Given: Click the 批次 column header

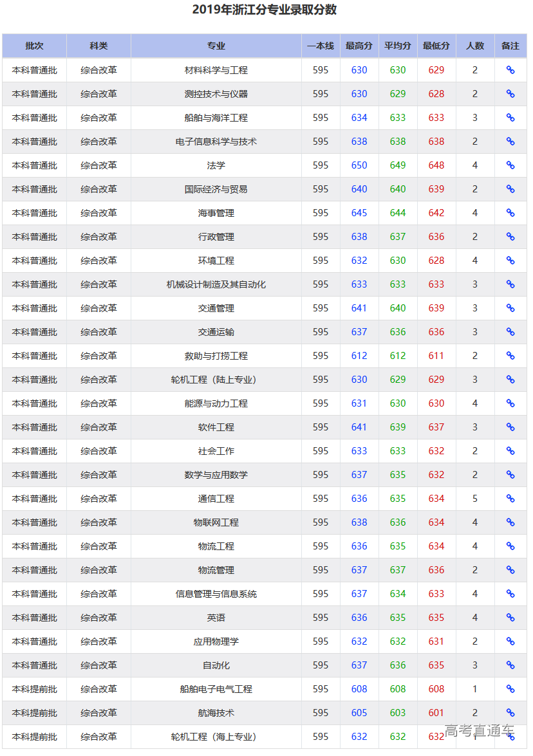Looking at the screenshot, I should point(34,46).
